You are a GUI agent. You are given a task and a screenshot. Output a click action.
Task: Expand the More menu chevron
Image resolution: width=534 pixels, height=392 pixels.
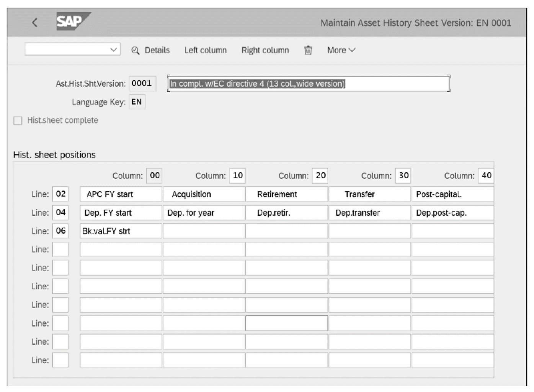[351, 50]
